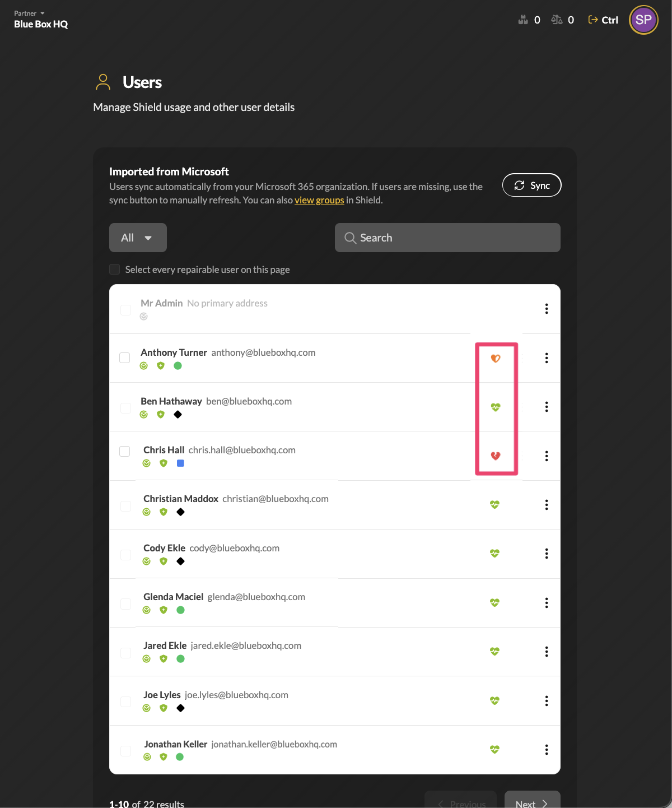
Task: Tick the checkbox for Anthony Turner
Action: (x=125, y=358)
